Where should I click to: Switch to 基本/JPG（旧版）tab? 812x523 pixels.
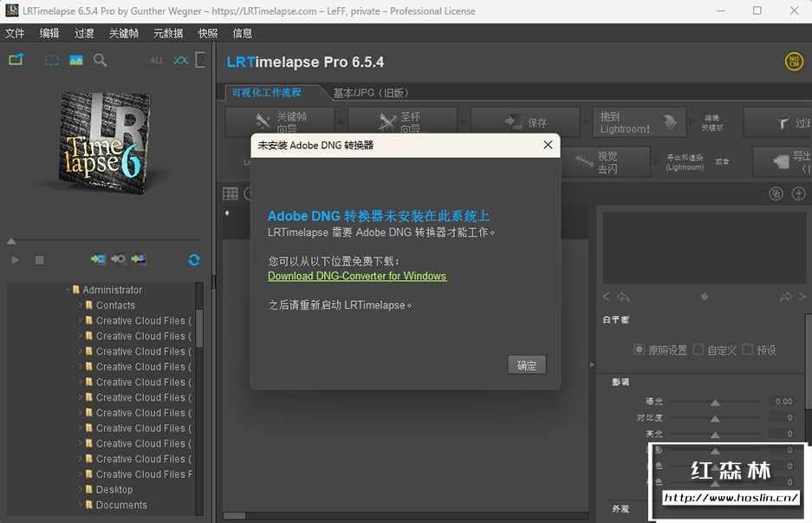(x=371, y=93)
